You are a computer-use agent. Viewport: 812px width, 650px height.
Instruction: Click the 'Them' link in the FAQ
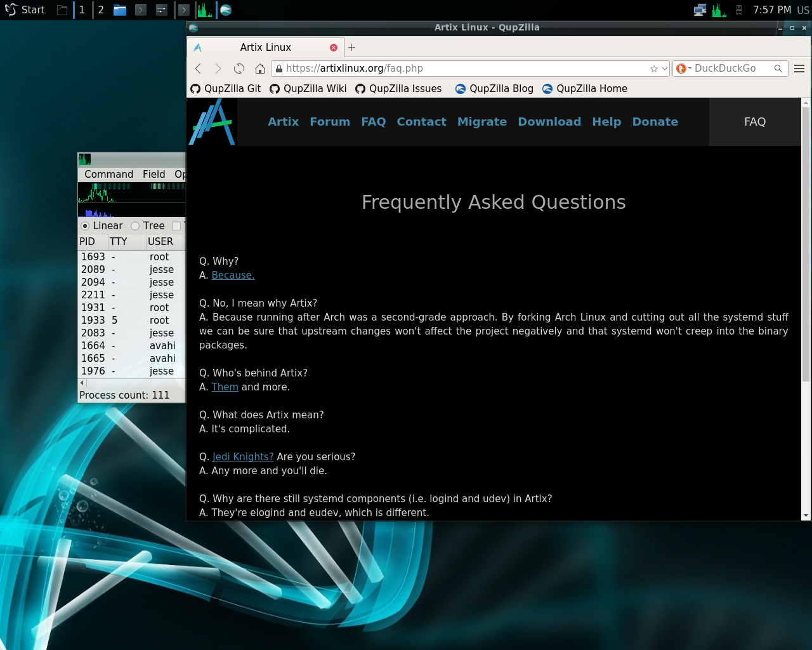coord(225,387)
